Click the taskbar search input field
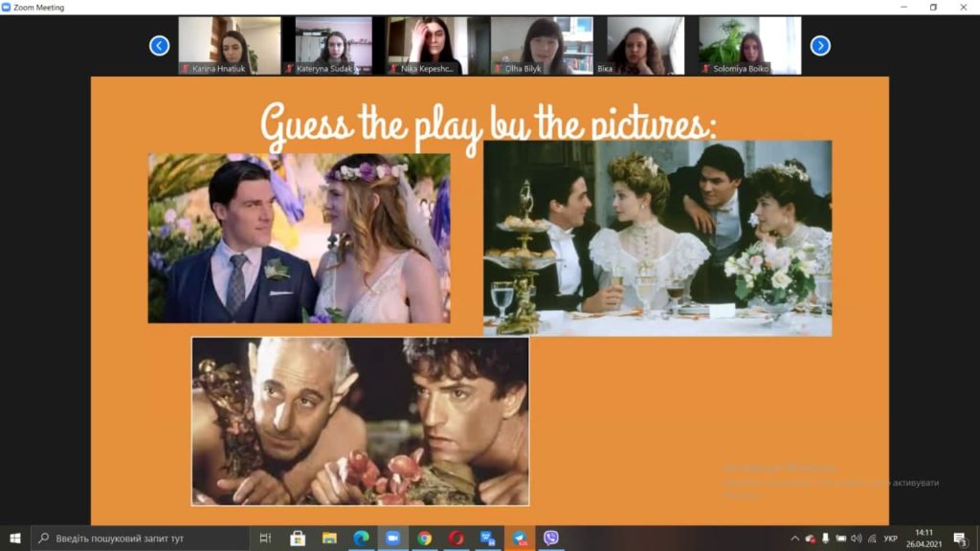The height and width of the screenshot is (551, 980). pyautogui.click(x=140, y=538)
